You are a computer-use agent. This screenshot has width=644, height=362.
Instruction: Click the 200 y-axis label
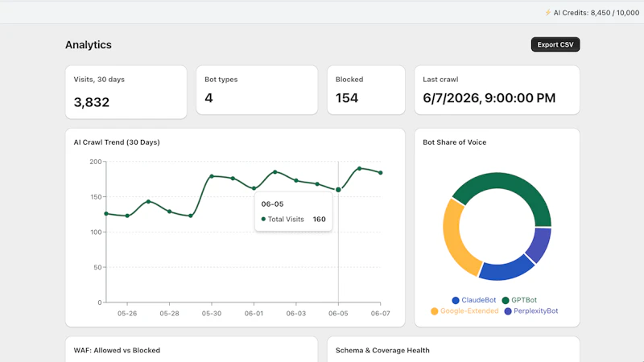coord(96,162)
